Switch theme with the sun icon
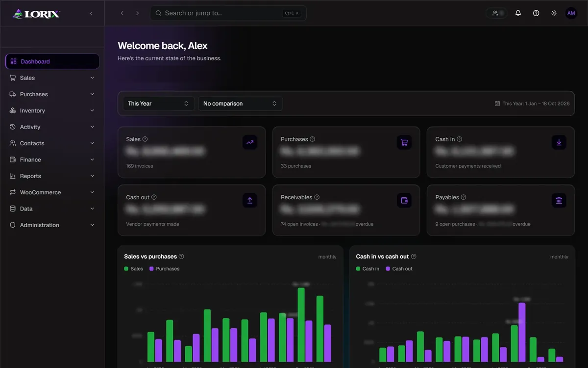The image size is (588, 368). [554, 13]
